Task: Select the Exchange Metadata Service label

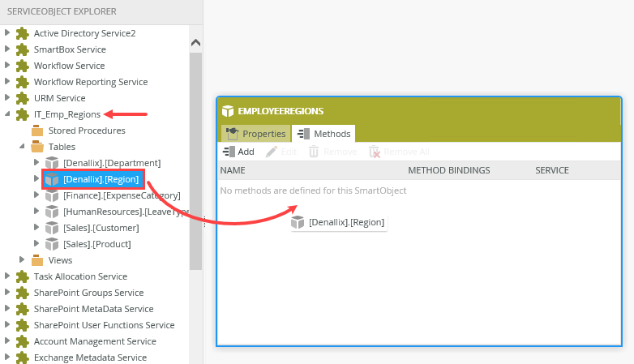Action: pyautogui.click(x=90, y=358)
